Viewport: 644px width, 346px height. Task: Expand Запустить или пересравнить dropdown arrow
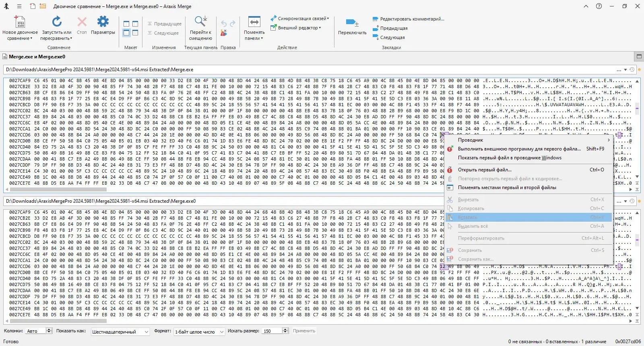pos(71,39)
